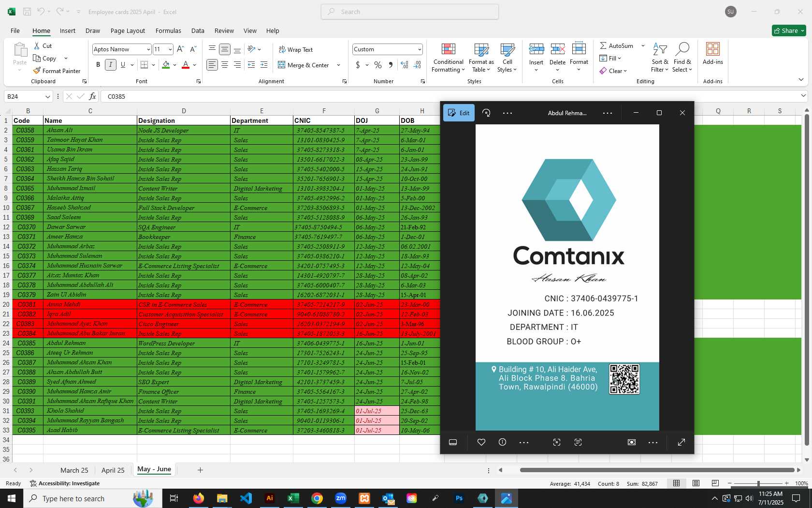Open the Add-ins button

pyautogui.click(x=713, y=54)
